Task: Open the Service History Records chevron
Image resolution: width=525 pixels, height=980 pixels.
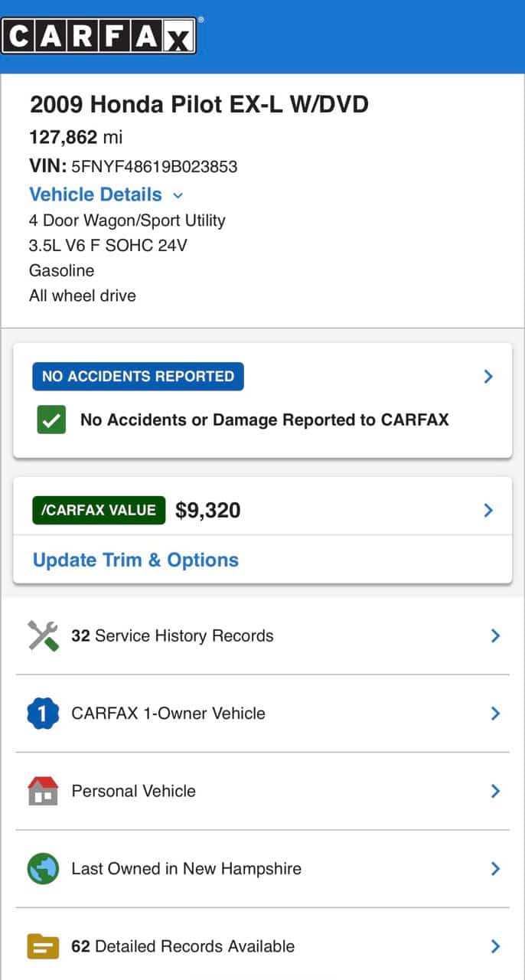Action: click(x=495, y=635)
